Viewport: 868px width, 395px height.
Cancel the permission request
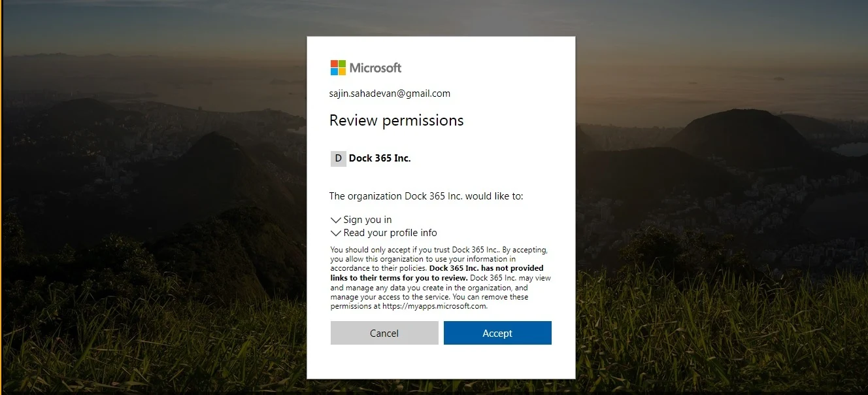(384, 333)
